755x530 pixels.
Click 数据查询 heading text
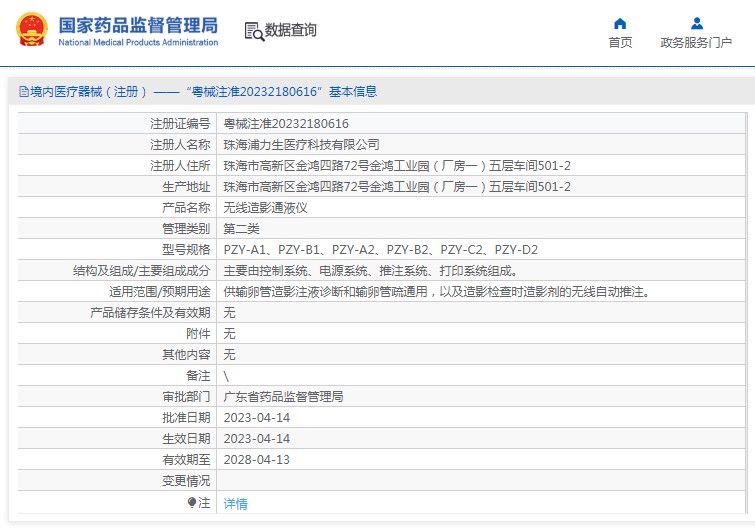(290, 30)
